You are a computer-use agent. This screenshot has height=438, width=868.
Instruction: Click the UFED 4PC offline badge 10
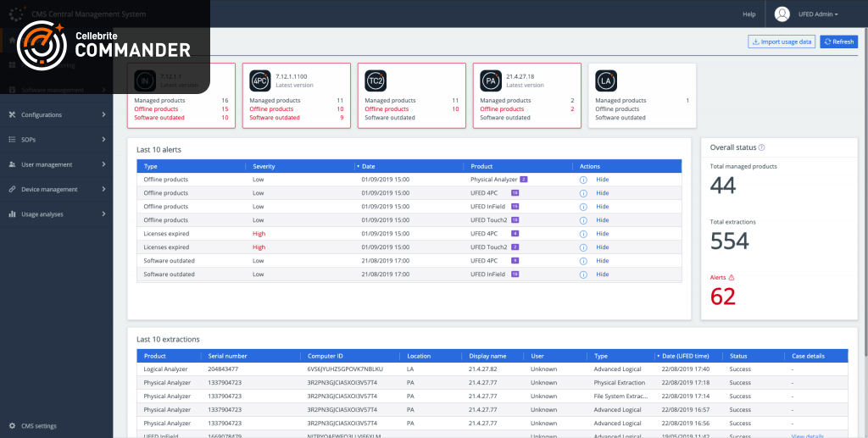(515, 193)
